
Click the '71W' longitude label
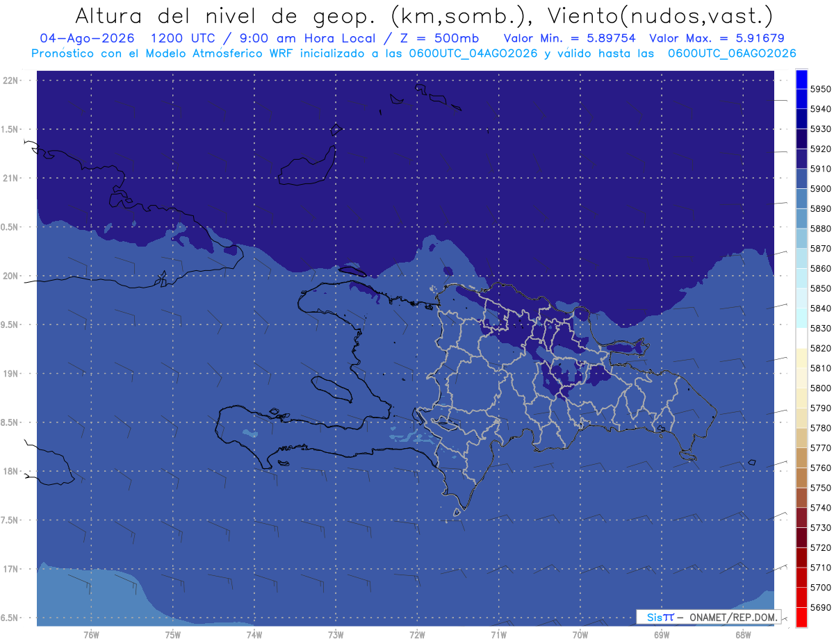point(498,635)
